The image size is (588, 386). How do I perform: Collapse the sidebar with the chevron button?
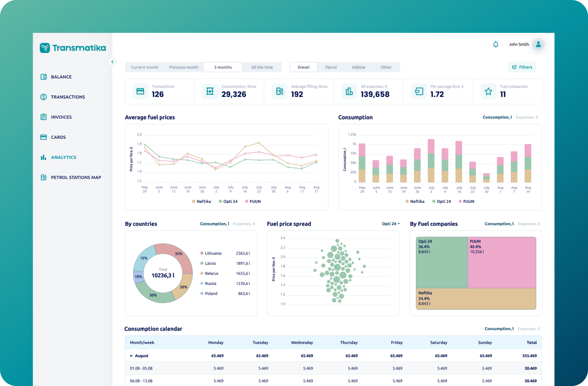point(112,62)
